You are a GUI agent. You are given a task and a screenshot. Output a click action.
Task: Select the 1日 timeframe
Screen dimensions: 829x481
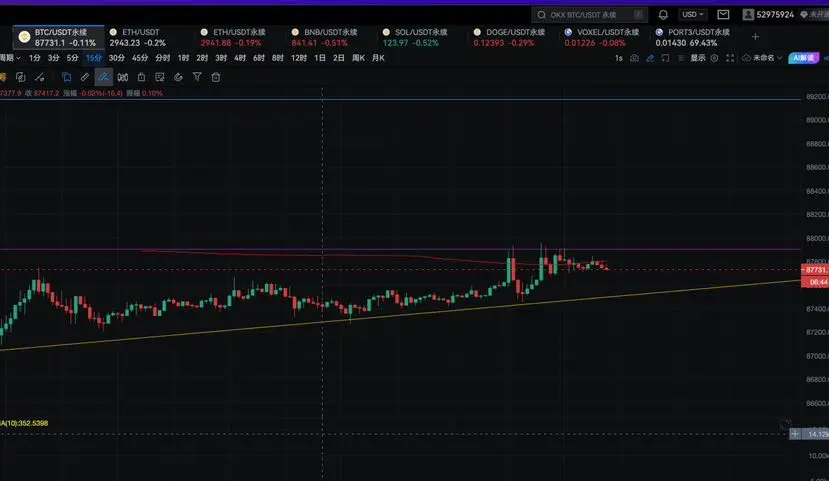(x=320, y=58)
